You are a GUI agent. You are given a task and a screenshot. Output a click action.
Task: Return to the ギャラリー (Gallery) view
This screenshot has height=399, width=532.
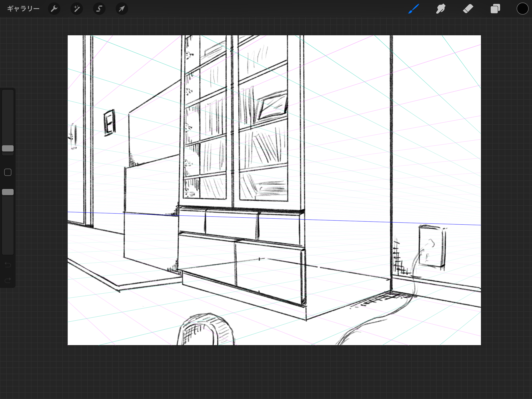[23, 9]
